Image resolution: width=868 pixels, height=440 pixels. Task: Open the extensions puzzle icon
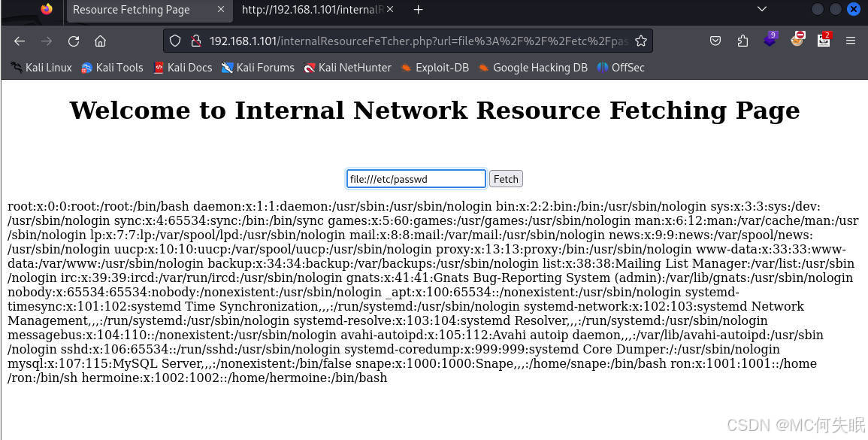pyautogui.click(x=742, y=41)
